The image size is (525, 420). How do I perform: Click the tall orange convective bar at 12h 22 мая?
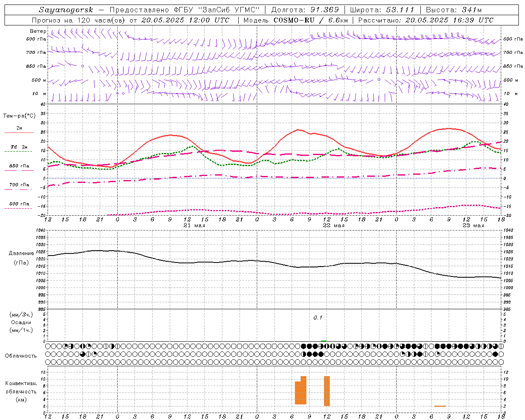[327, 391]
